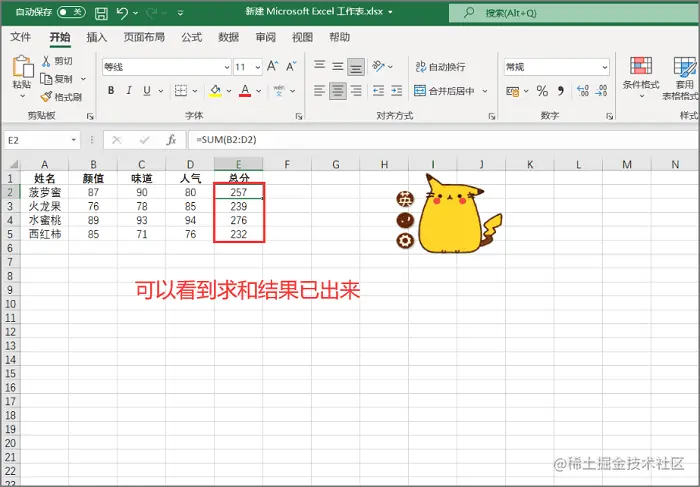Open the font name 等线 dropdown
The width and height of the screenshot is (700, 487).
227,67
